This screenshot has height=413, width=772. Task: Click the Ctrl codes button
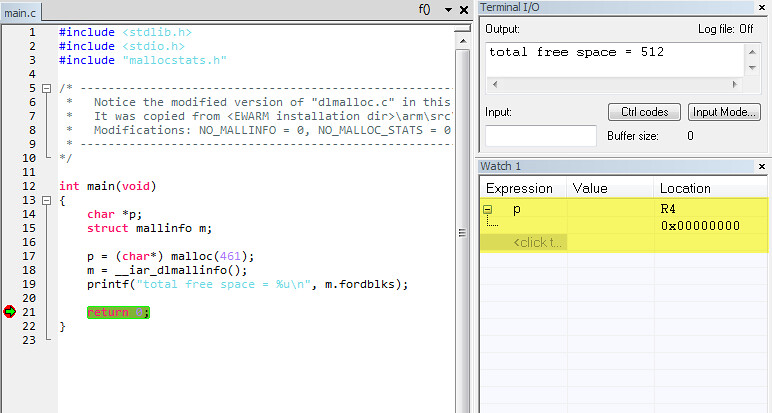[644, 112]
